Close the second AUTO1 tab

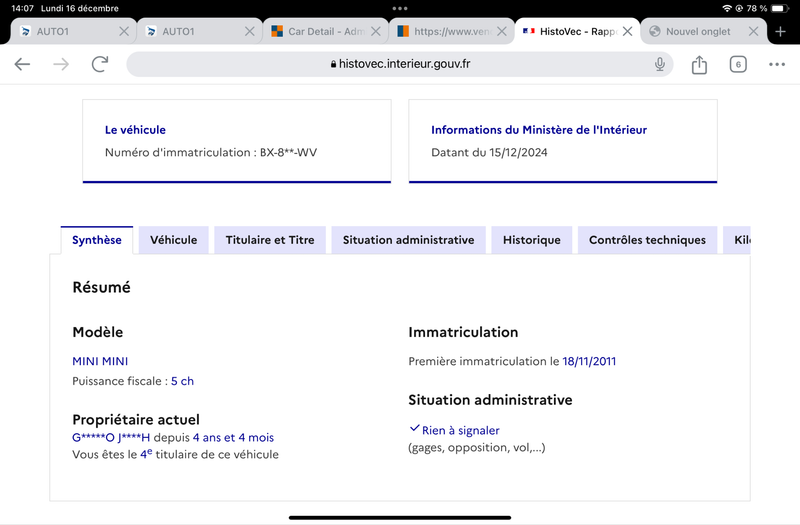coord(249,32)
